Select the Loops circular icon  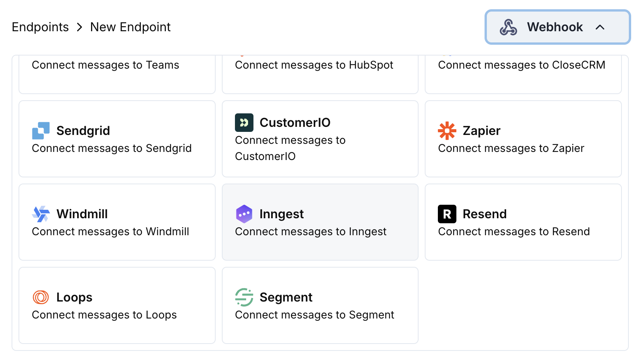41,297
